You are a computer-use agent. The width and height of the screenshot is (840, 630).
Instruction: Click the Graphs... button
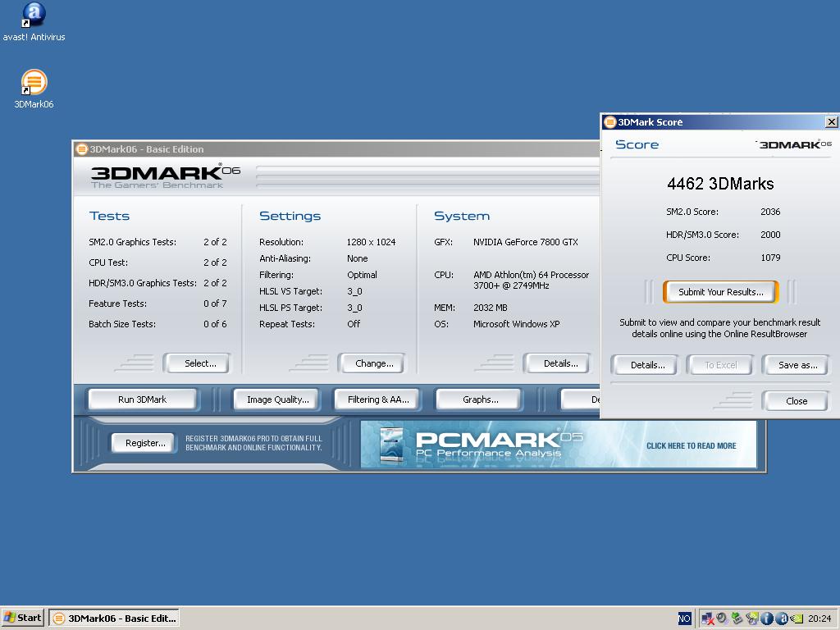[479, 399]
